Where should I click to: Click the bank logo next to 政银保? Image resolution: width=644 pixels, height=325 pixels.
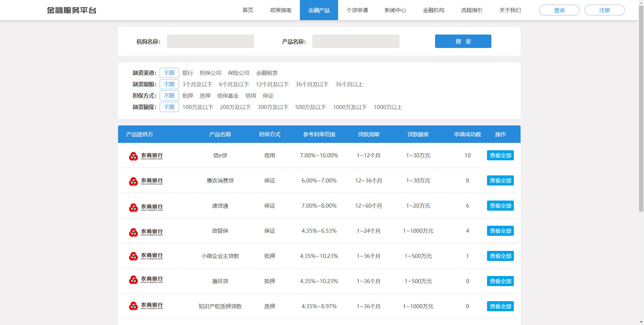point(146,231)
